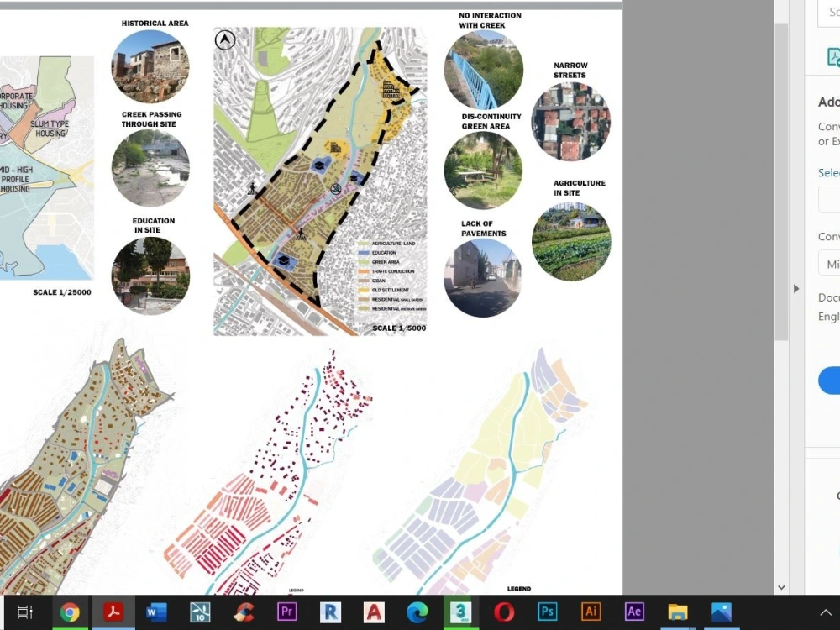
Task: Switch to Adobe Acrobat in the taskbar
Action: 113,612
